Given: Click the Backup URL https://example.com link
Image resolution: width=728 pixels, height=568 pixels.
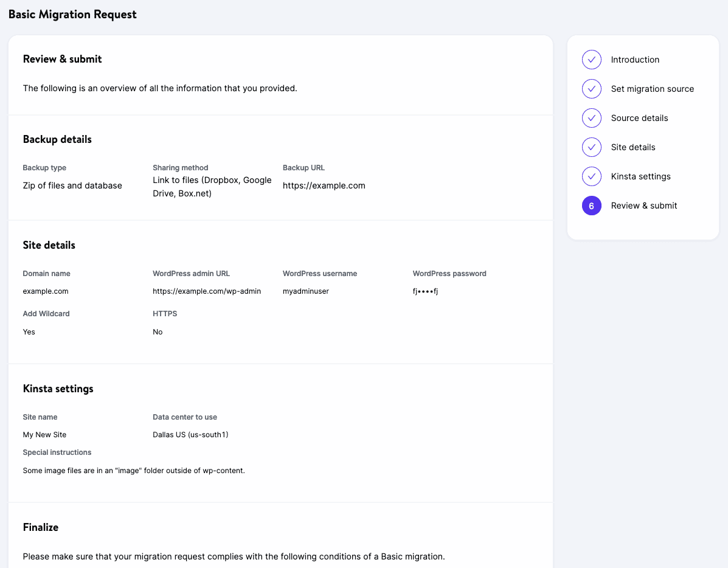Looking at the screenshot, I should click(x=324, y=185).
